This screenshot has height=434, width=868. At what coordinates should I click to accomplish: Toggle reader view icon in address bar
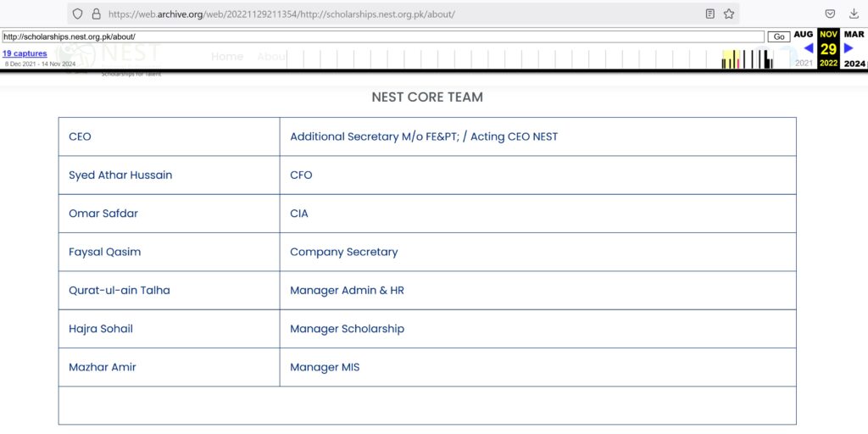pos(710,14)
